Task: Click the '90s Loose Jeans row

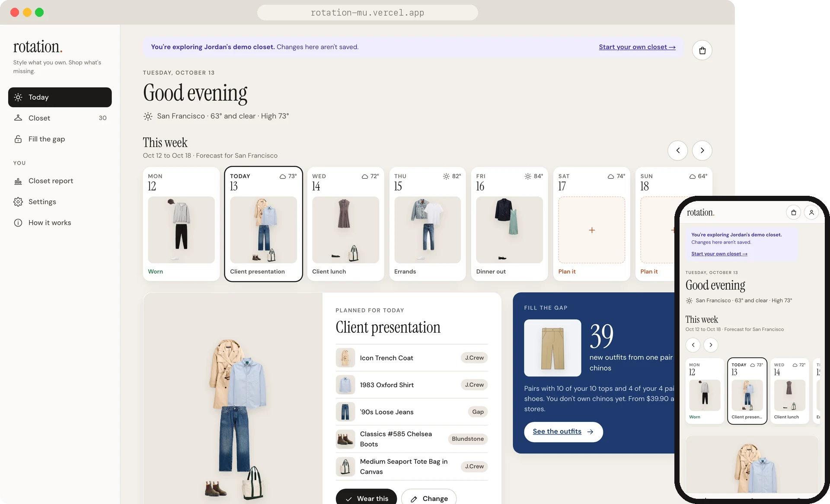Action: (412, 412)
